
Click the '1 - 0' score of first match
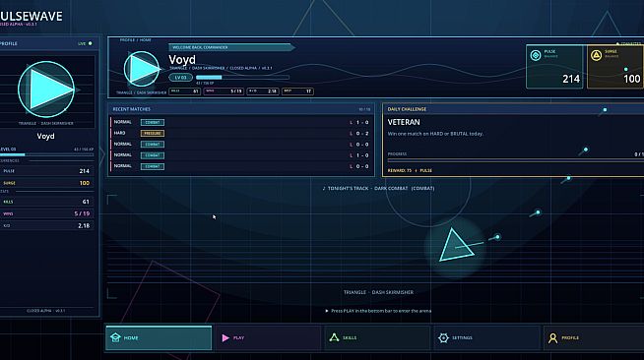pos(362,123)
